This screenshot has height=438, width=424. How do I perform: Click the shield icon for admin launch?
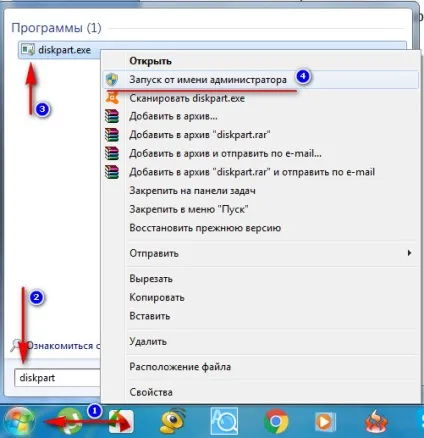(x=112, y=80)
